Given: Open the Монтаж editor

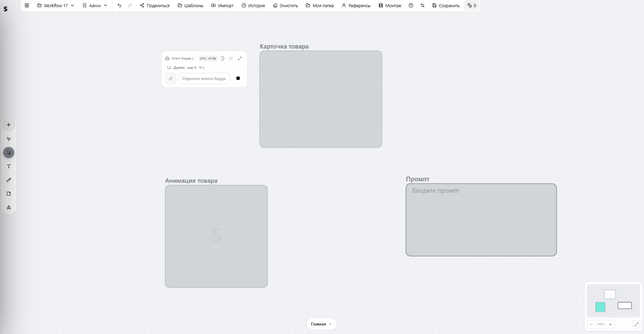Looking at the screenshot, I should tap(390, 5).
